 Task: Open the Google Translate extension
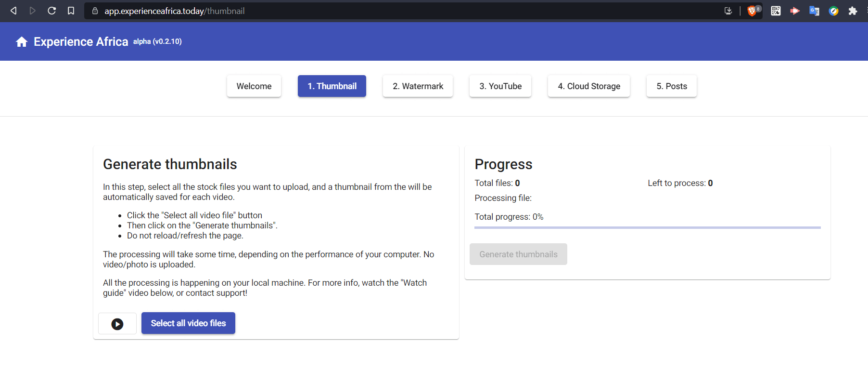pos(814,11)
